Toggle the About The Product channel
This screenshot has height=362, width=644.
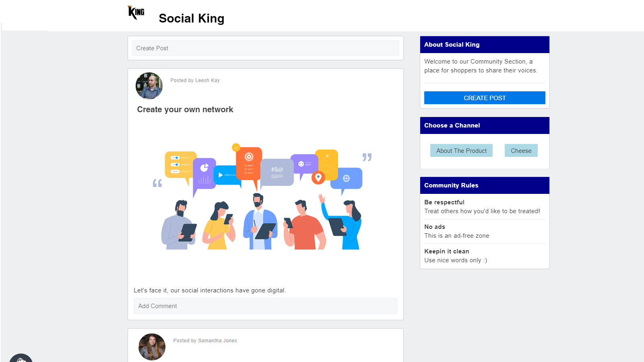(x=461, y=150)
